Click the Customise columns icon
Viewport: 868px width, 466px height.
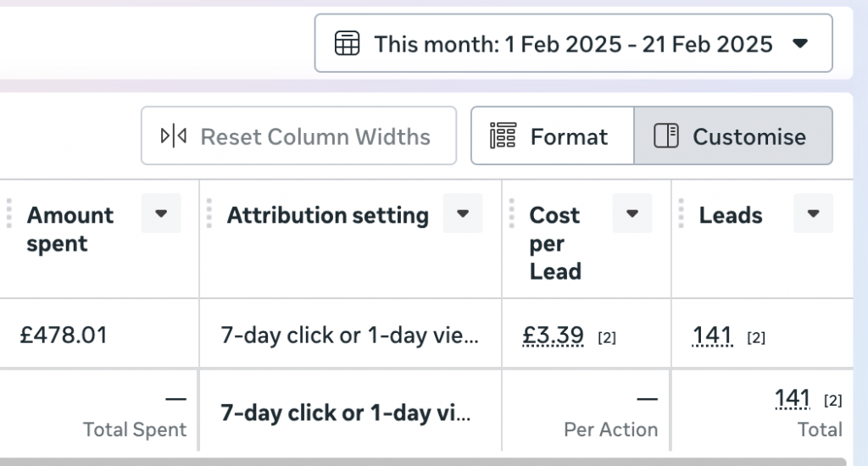tap(667, 136)
